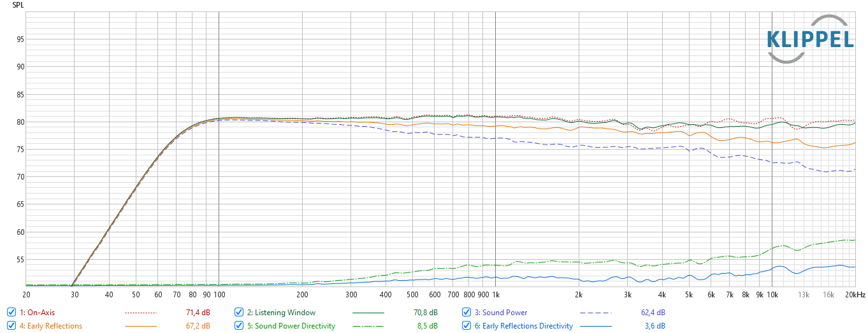
Task: Disable the Sound Power trace checkbox
Action: [467, 313]
